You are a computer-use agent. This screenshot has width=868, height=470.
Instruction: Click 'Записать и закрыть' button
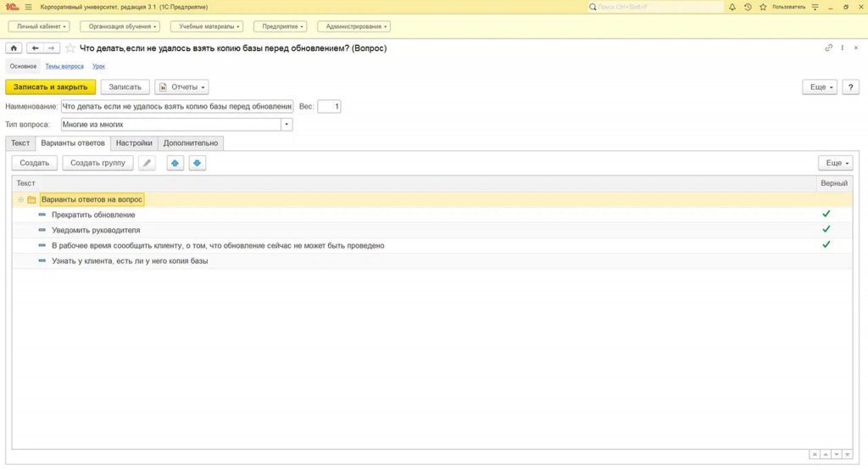point(50,87)
